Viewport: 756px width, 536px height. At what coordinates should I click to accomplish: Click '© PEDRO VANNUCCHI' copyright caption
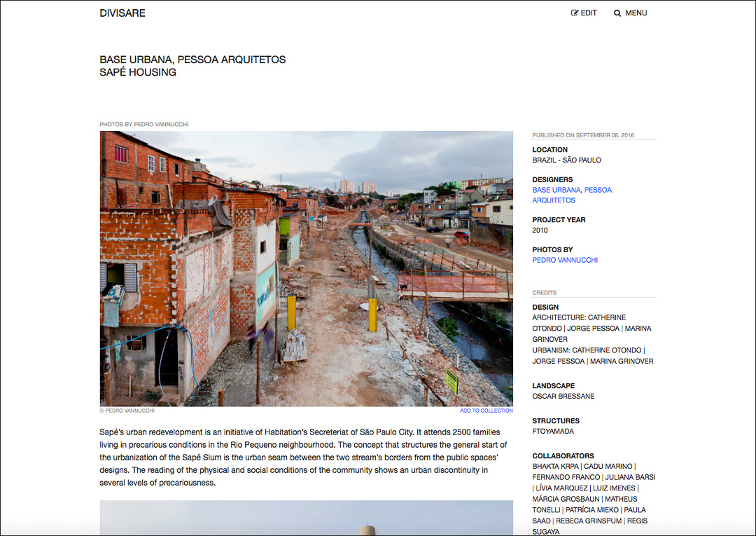pyautogui.click(x=127, y=411)
